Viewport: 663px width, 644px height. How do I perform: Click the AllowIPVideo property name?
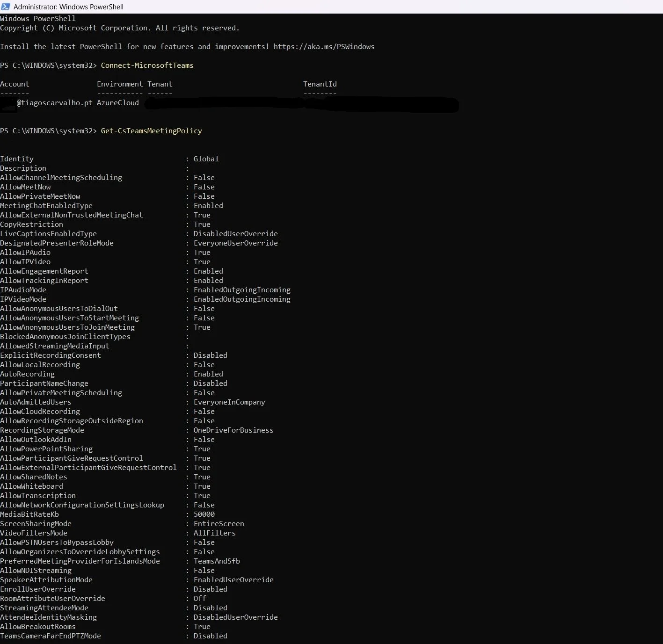click(25, 262)
